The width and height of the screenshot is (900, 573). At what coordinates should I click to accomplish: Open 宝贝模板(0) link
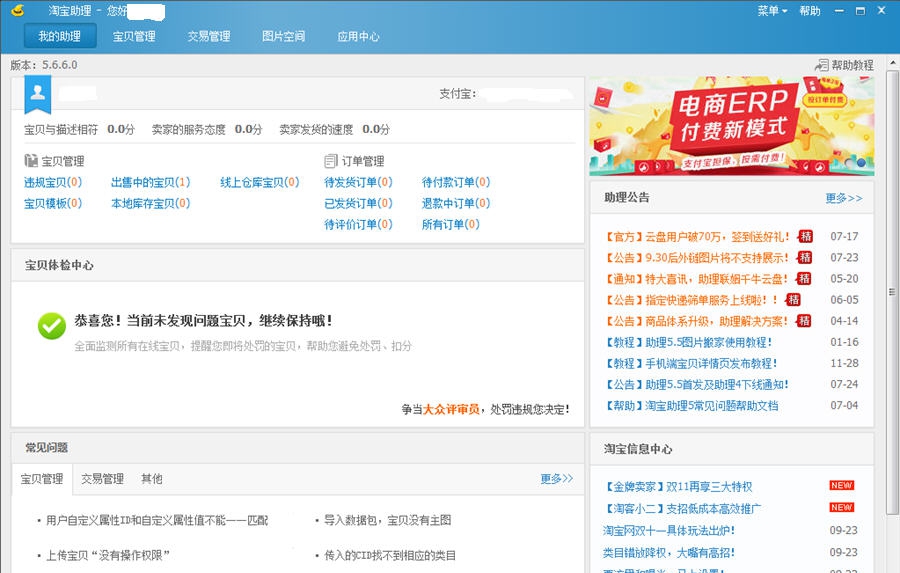53,203
